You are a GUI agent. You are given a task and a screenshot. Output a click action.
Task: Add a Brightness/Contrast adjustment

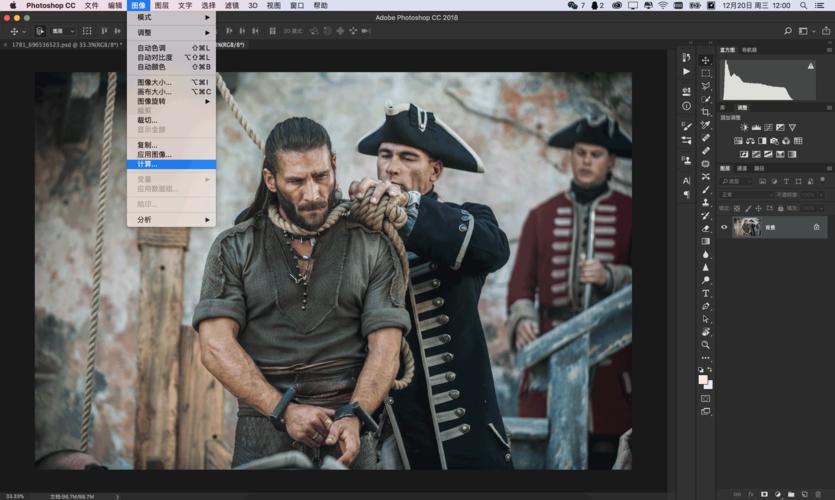[744, 127]
